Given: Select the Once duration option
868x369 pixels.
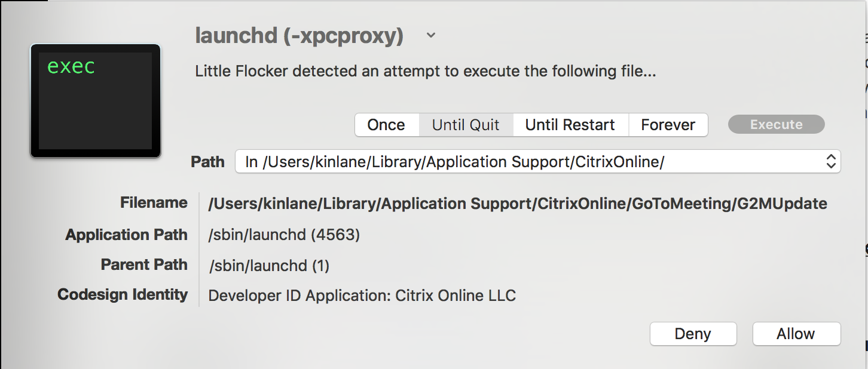Looking at the screenshot, I should [x=386, y=125].
